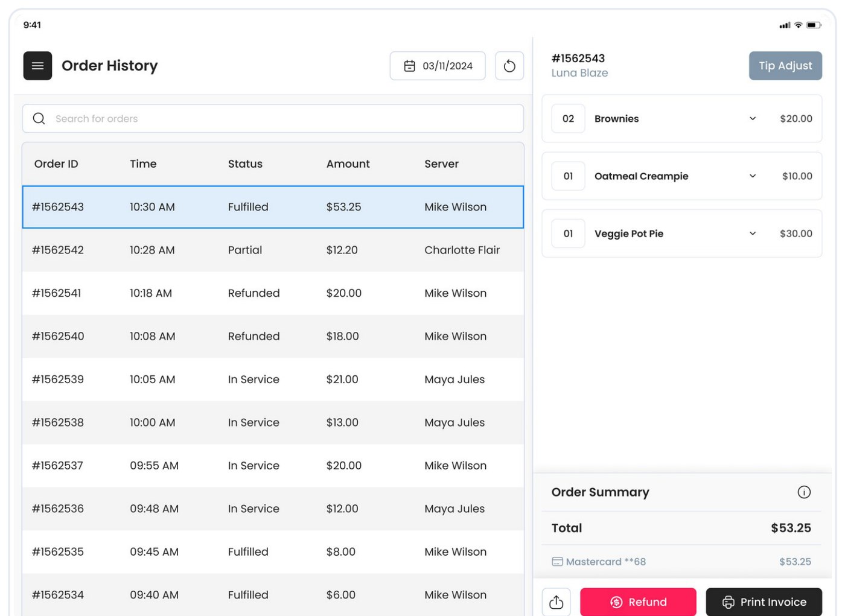Expand the Veggie Pot Pie chevron
The image size is (845, 616).
pyautogui.click(x=753, y=233)
